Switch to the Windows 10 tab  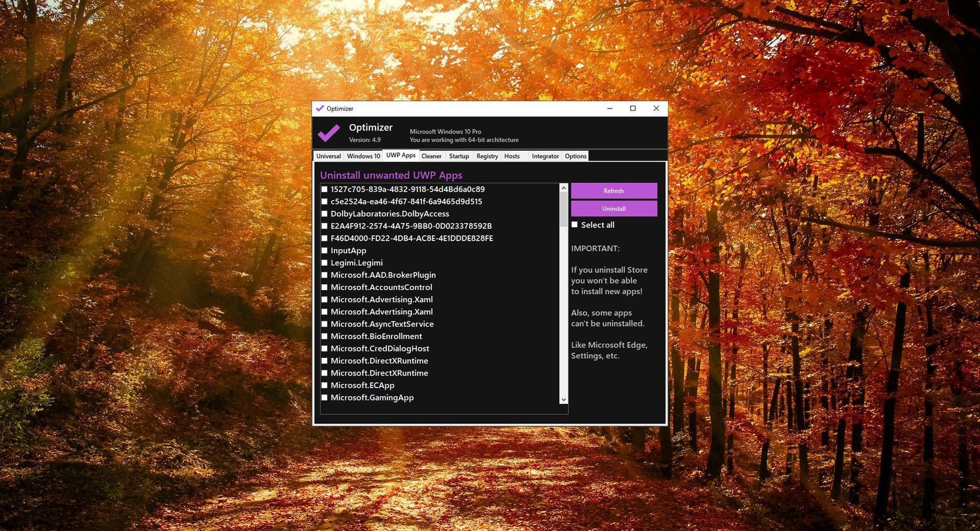[x=363, y=156]
